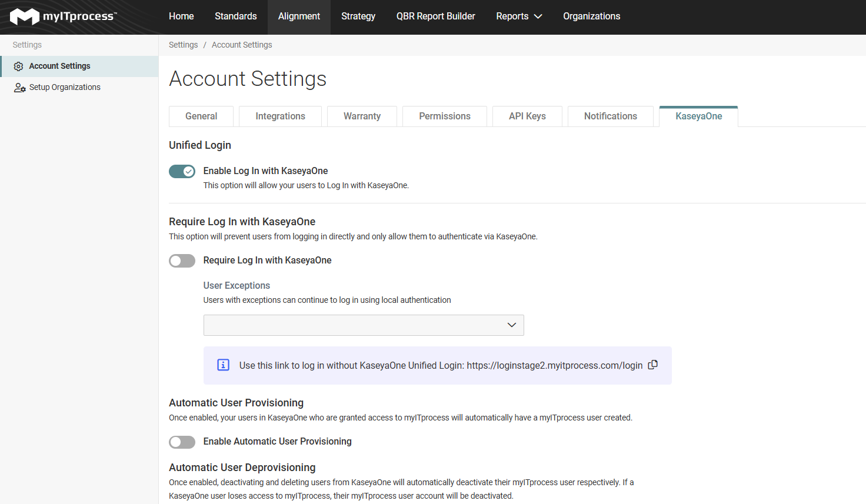The width and height of the screenshot is (866, 504).
Task: Open the Warranty tab
Action: click(362, 116)
